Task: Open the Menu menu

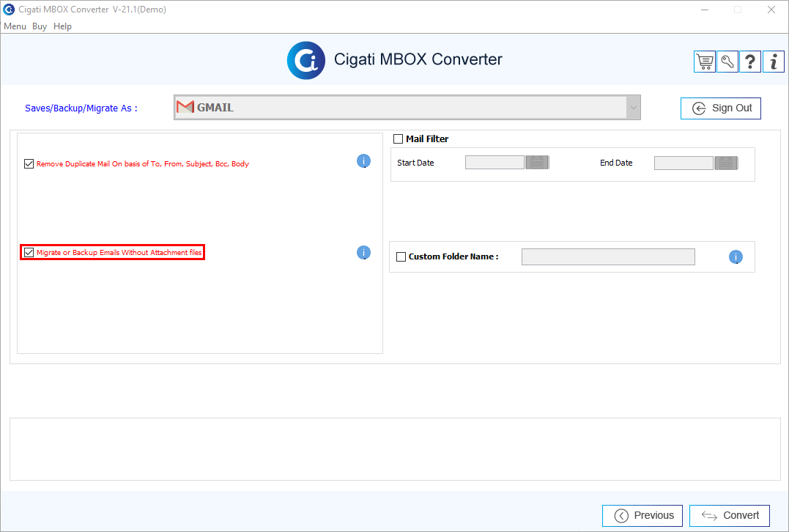Action: 15,26
